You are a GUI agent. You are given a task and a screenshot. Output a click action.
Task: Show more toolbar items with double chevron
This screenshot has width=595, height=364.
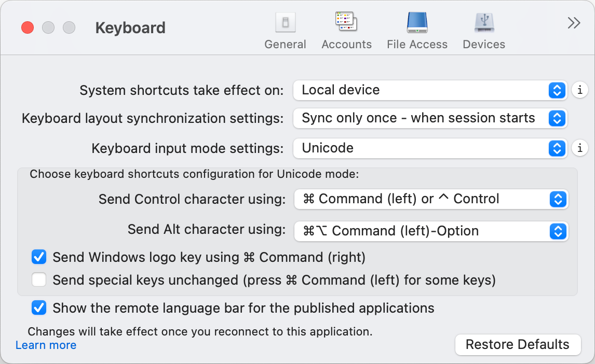pyautogui.click(x=574, y=23)
